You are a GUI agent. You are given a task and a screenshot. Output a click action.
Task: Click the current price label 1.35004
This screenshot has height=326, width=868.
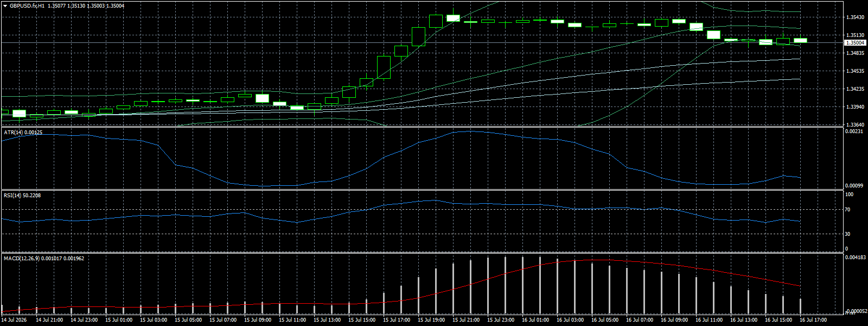pos(855,42)
